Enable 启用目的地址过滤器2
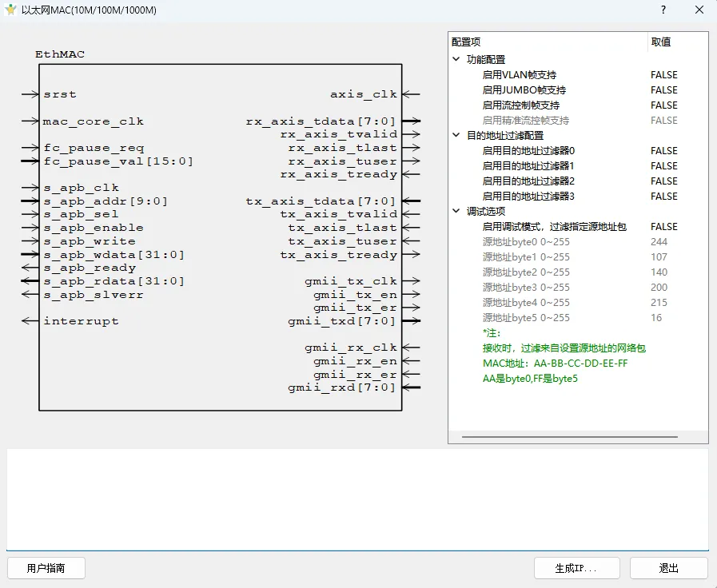Screen dimensions: 717x588 pos(663,181)
